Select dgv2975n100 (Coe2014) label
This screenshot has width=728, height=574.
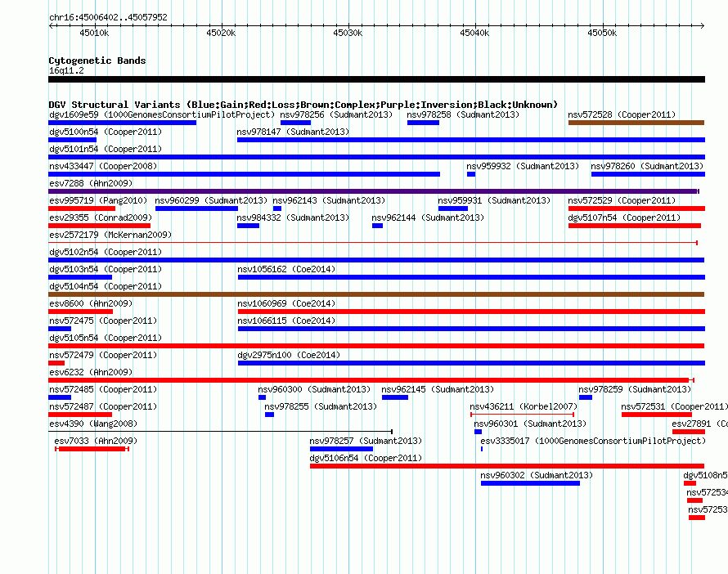[x=288, y=355]
